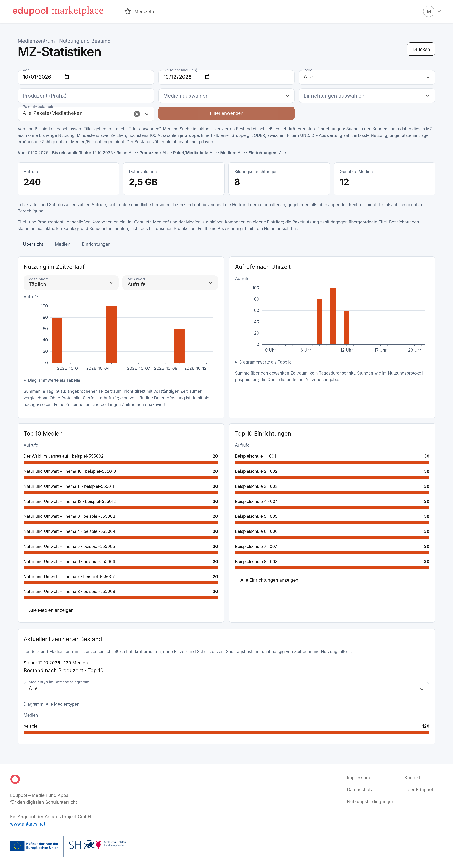453x868 pixels.
Task: Switch to the Einrichtungen tab
Action: [96, 244]
